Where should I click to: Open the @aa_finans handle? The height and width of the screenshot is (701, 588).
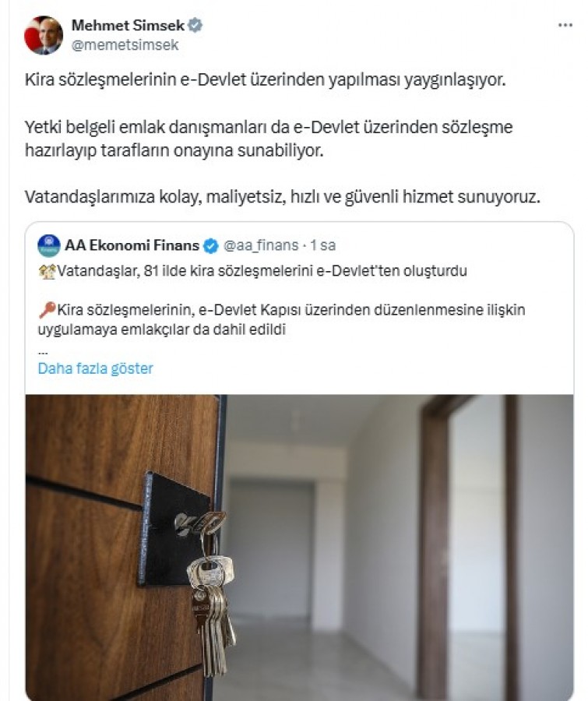pyautogui.click(x=261, y=245)
